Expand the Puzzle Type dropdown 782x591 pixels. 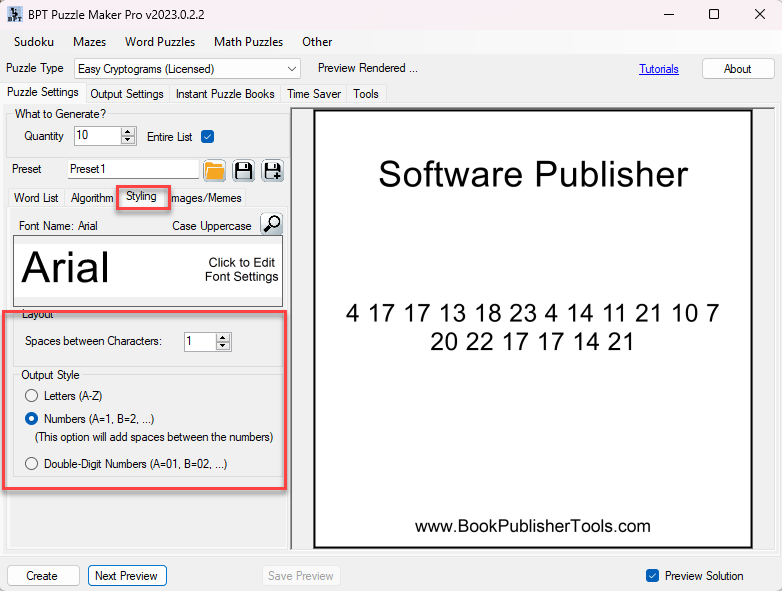pyautogui.click(x=291, y=69)
